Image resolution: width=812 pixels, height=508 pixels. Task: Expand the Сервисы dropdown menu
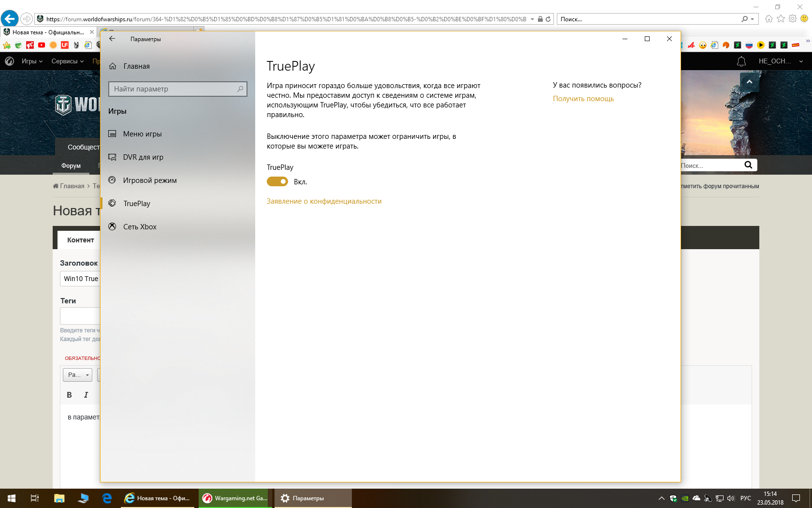point(68,61)
